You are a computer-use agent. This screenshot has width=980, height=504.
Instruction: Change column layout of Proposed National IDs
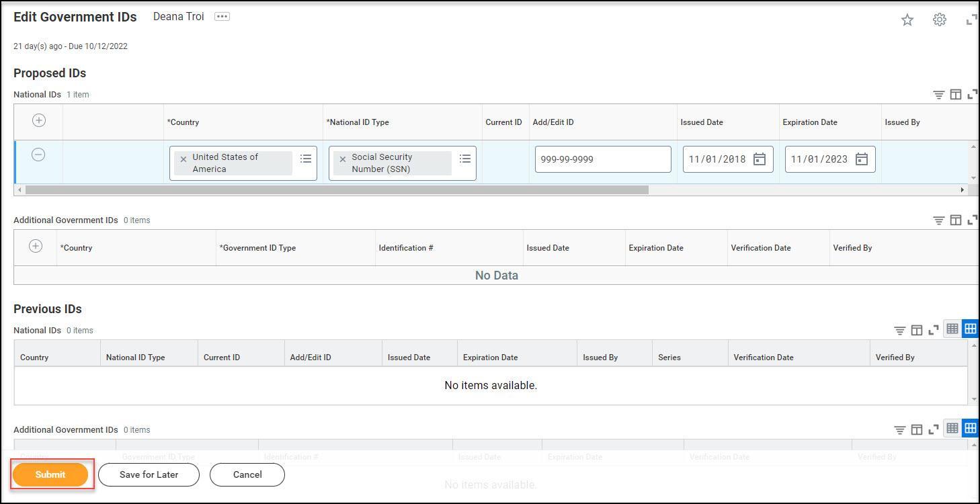[955, 95]
